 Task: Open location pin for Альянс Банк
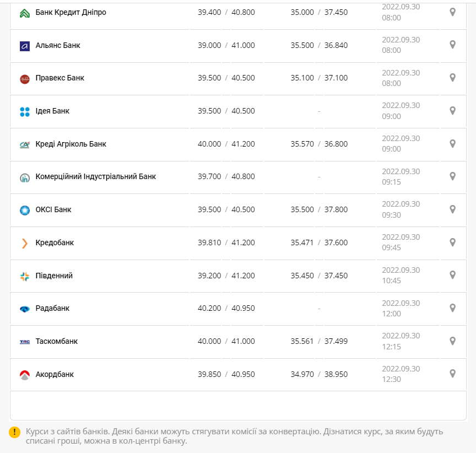452,45
